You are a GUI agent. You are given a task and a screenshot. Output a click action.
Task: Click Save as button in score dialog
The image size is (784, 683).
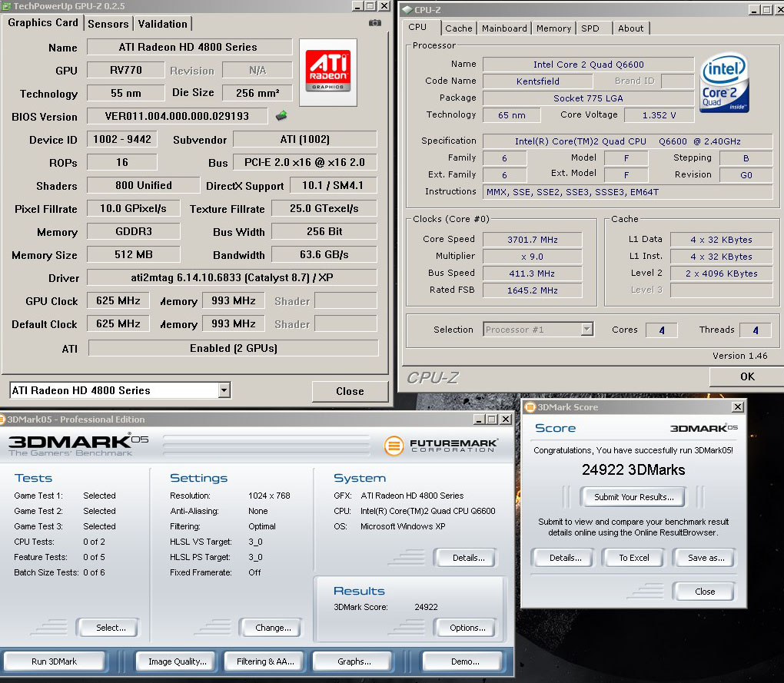pyautogui.click(x=706, y=558)
